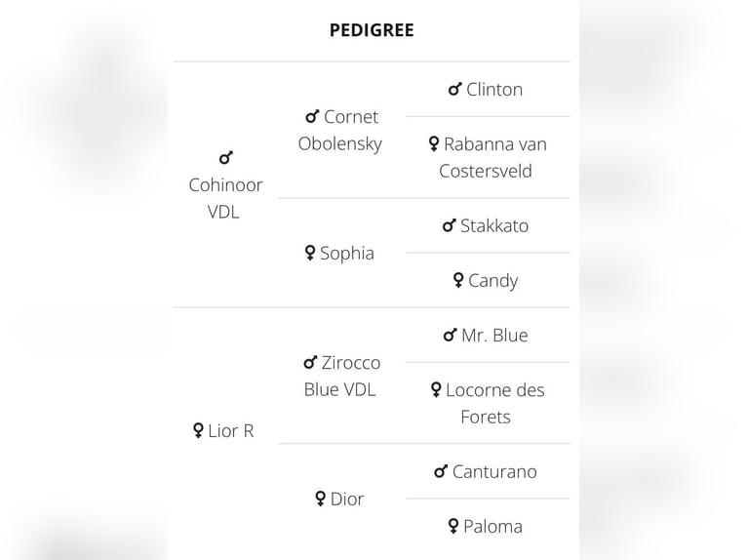Select the Paloma ancestor name

(493, 527)
